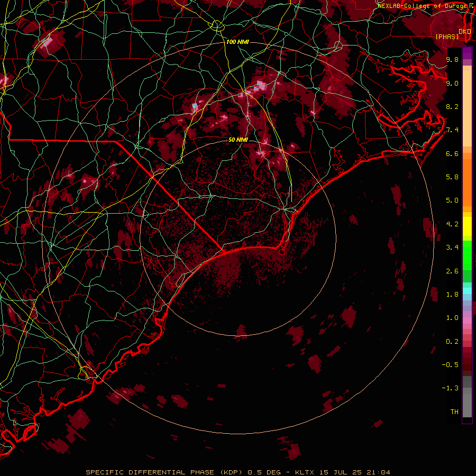The height and width of the screenshot is (476, 476).
Task: Click the 1.0 scale value
Action: click(452, 318)
